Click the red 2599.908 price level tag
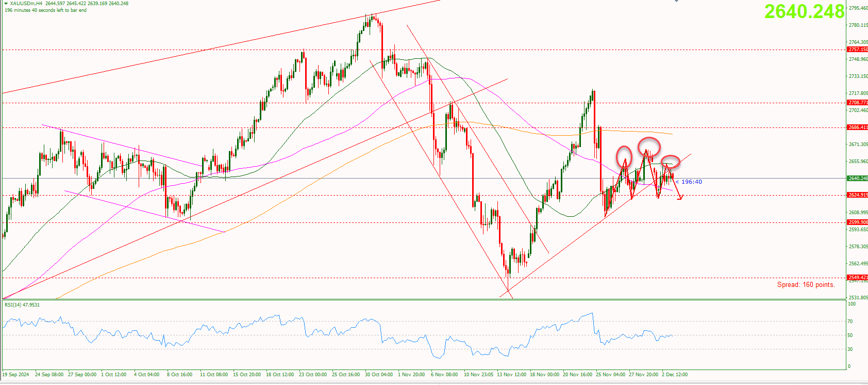The image size is (868, 385). pos(858,222)
